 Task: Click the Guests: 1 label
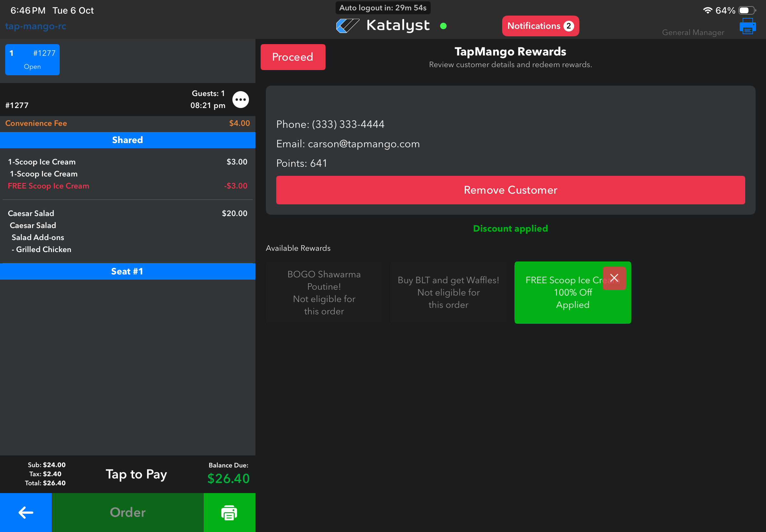coord(208,94)
